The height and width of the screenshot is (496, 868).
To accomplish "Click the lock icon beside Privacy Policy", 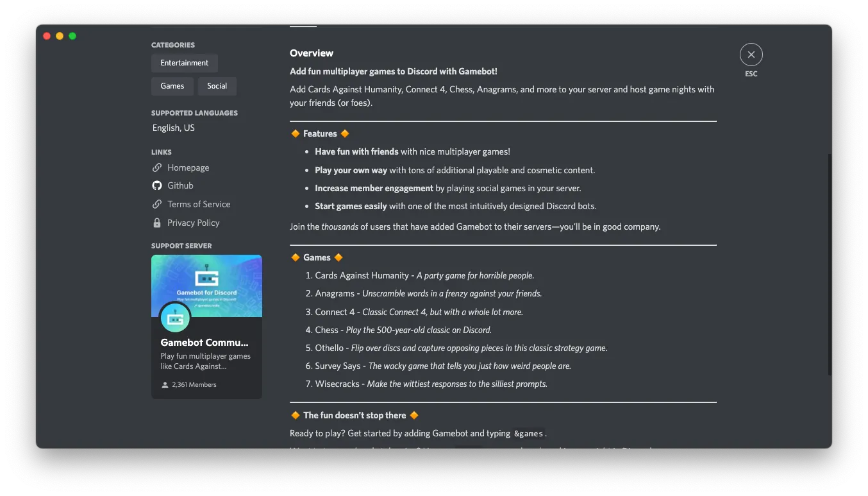I will point(157,223).
